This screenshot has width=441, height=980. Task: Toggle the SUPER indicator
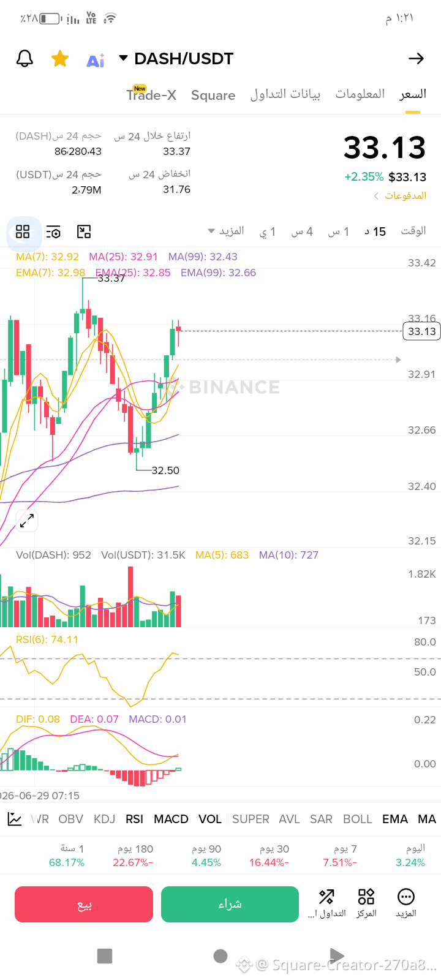click(251, 819)
